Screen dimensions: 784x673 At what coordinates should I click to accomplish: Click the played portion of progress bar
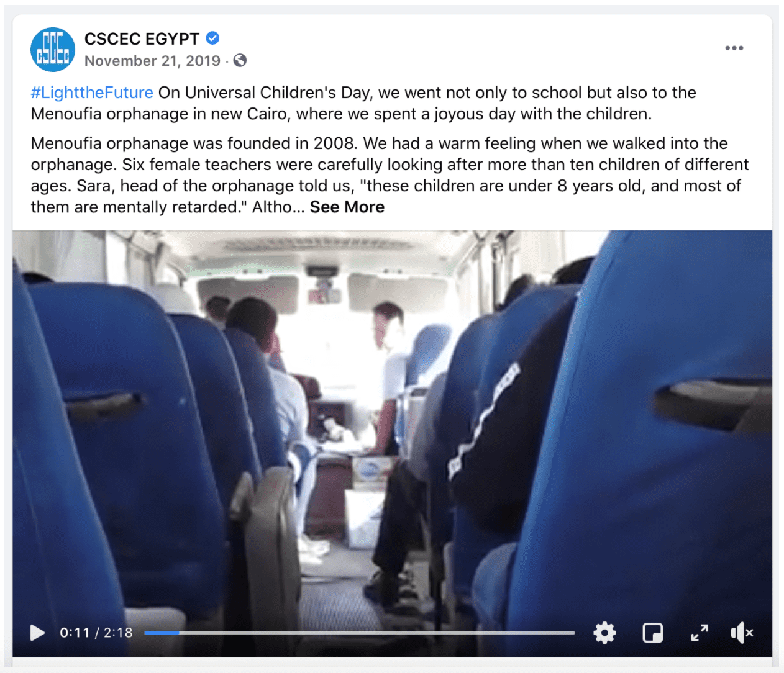[162, 633]
